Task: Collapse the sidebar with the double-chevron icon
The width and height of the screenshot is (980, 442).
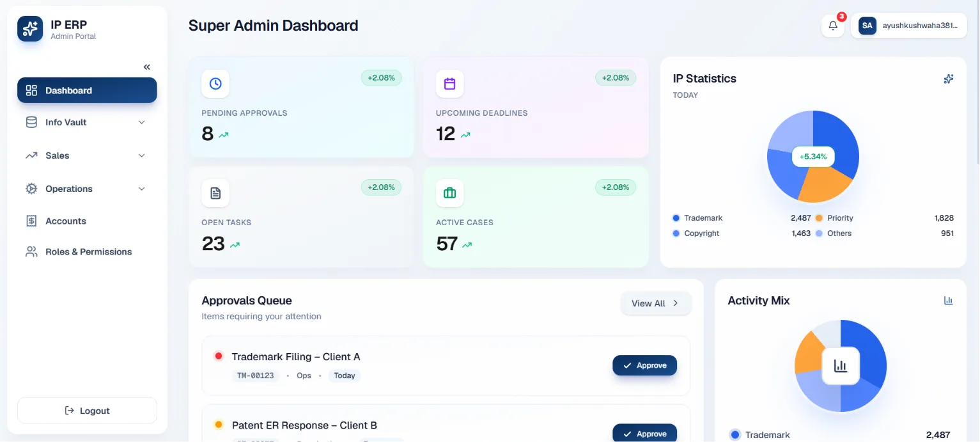Action: (147, 67)
